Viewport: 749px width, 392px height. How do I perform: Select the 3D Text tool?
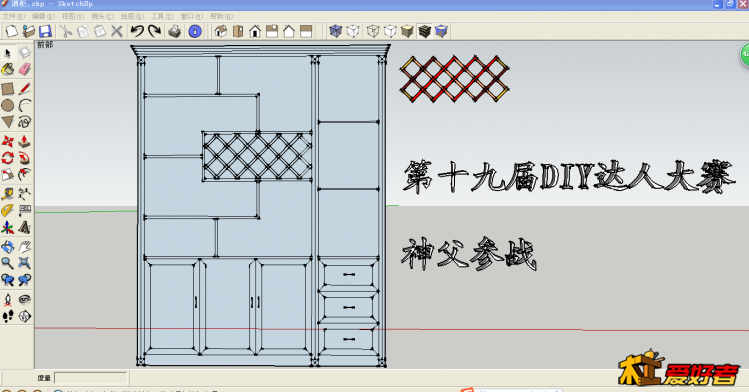[25, 227]
